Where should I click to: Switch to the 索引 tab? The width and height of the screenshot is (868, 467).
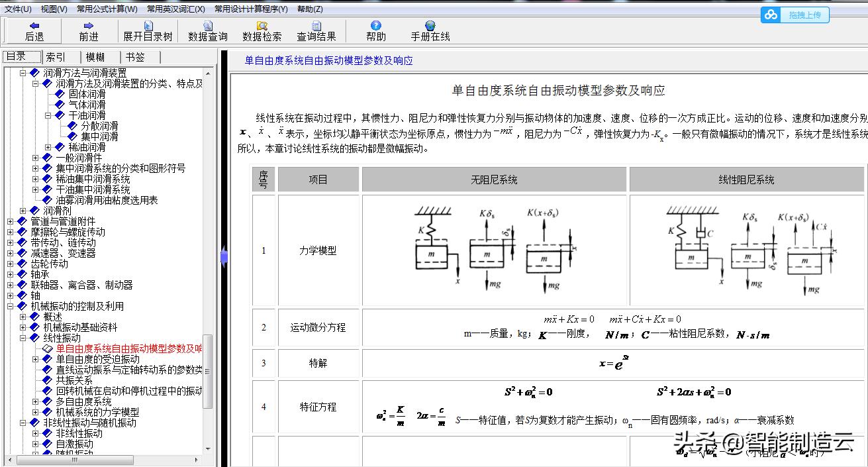click(x=54, y=56)
